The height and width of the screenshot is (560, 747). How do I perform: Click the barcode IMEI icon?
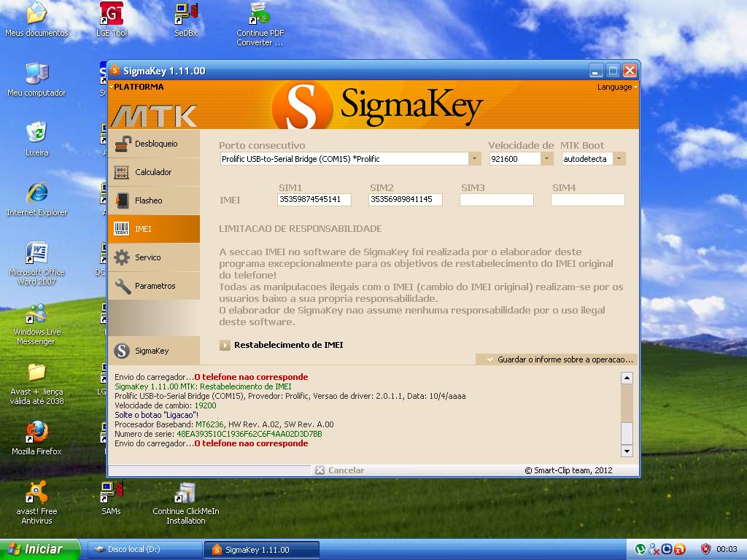(122, 229)
